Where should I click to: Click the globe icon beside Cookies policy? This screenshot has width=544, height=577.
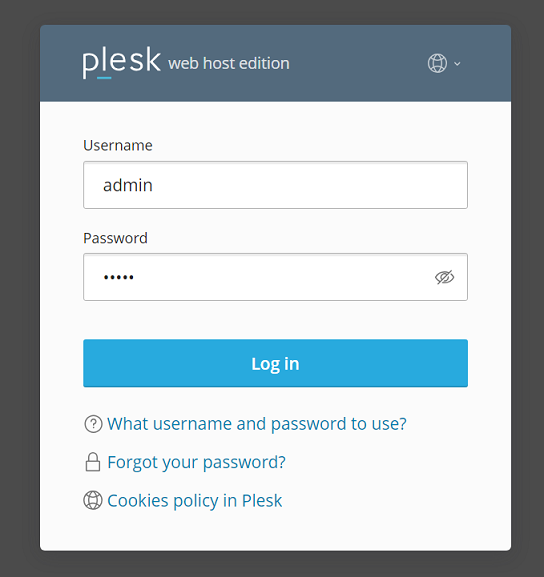click(x=93, y=500)
